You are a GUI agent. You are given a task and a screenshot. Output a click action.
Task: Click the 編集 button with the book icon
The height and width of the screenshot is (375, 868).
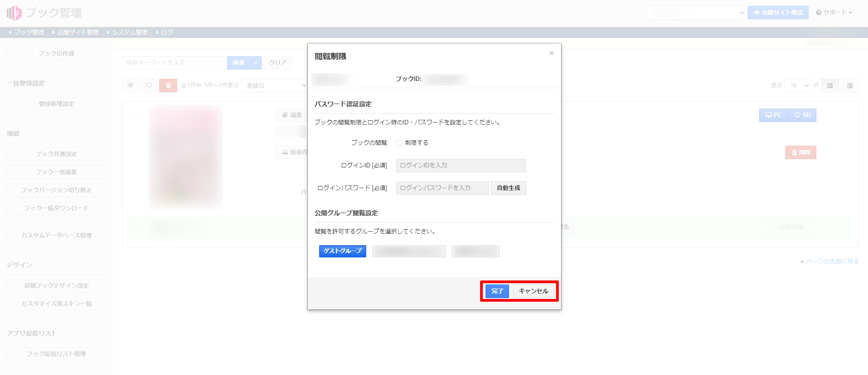point(292,115)
